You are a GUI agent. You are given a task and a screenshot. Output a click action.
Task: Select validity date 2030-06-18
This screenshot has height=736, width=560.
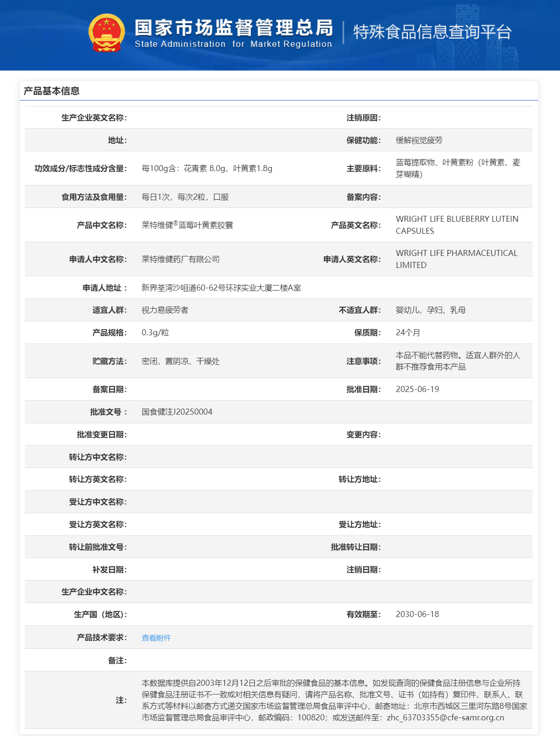coord(418,614)
